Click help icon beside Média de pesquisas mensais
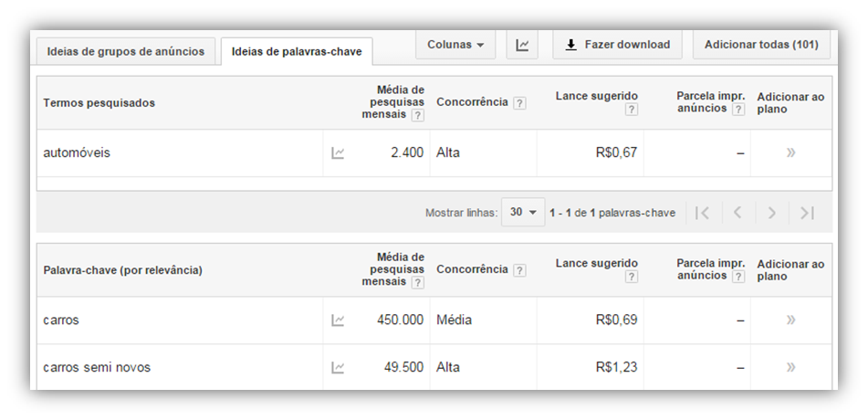 (x=417, y=116)
